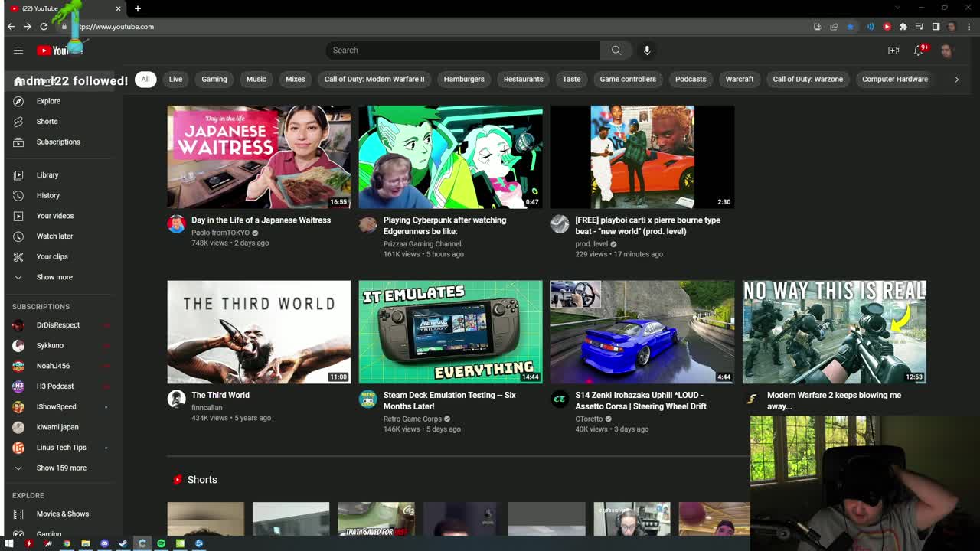Viewport: 980px width, 551px height.
Task: Open the YouTube account avatar menu
Action: (x=947, y=51)
